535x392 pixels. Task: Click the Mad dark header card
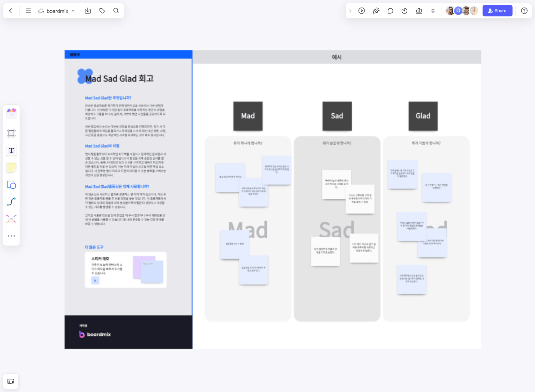click(248, 116)
